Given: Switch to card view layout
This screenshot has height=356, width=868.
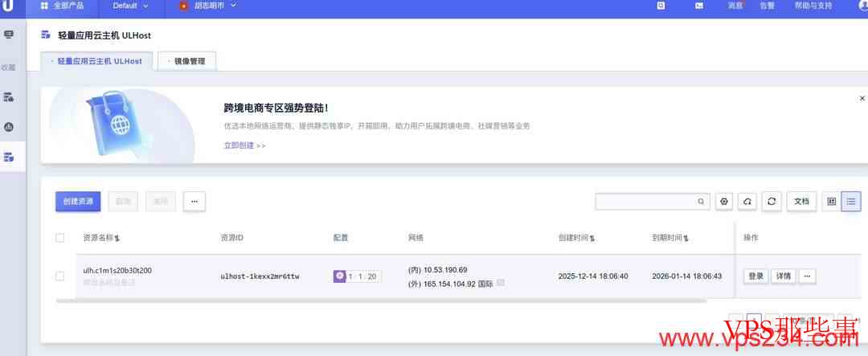Looking at the screenshot, I should tap(832, 202).
